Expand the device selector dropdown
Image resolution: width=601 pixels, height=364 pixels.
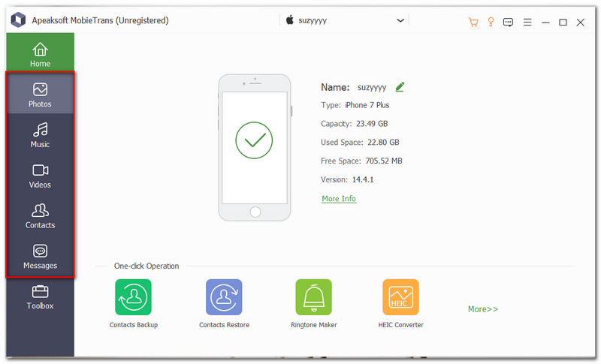pyautogui.click(x=400, y=20)
